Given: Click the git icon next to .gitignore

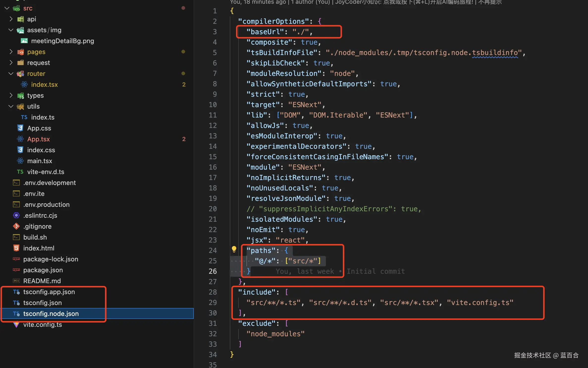Looking at the screenshot, I should click(16, 226).
